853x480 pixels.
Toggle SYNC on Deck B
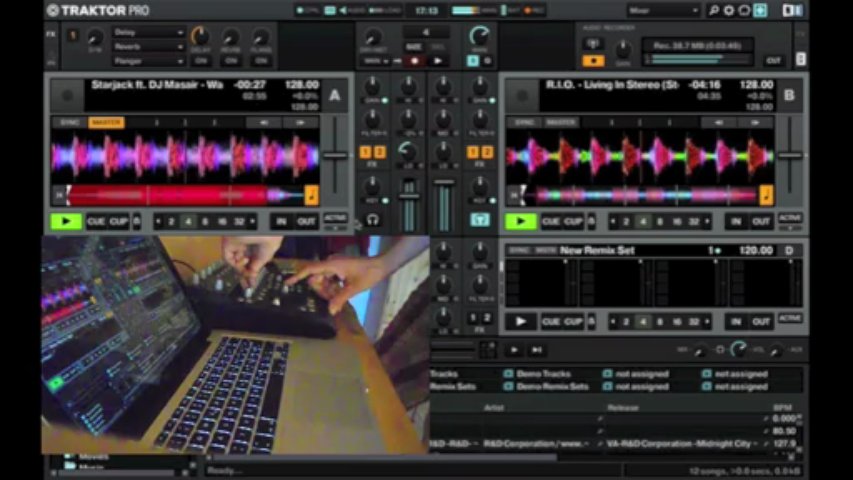pos(526,123)
